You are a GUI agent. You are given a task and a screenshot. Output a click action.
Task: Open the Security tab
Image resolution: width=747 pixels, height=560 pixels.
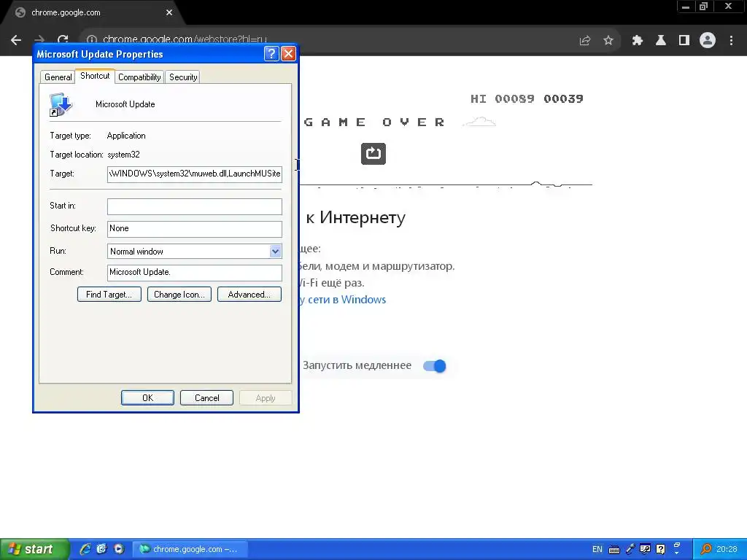coord(183,77)
